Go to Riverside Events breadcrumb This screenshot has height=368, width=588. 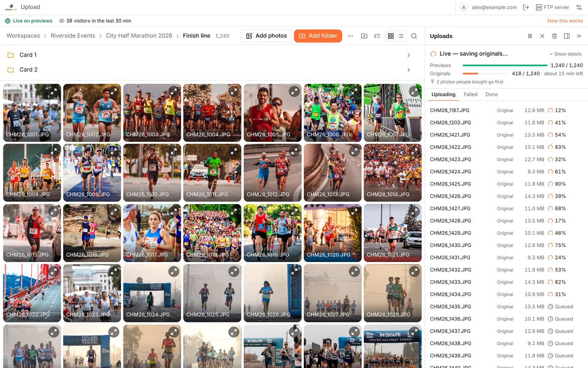(73, 36)
